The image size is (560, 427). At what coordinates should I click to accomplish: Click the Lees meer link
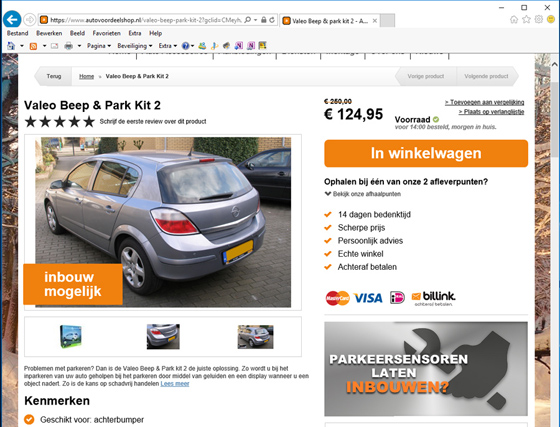tap(175, 384)
